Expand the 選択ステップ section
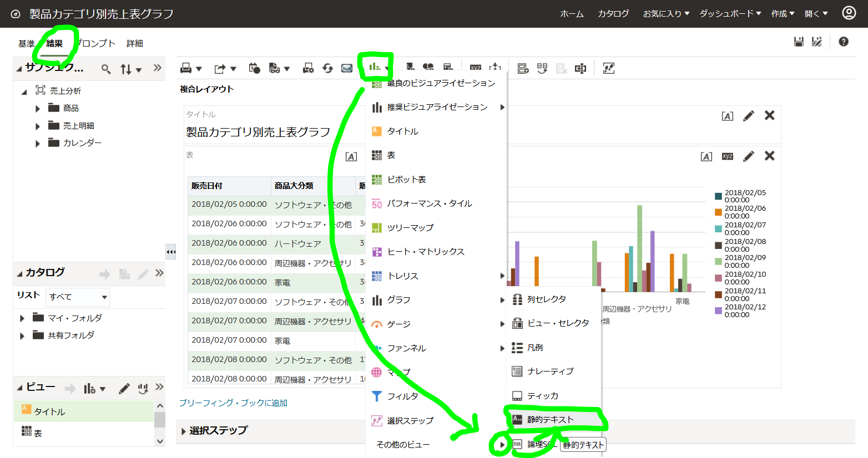 point(184,431)
